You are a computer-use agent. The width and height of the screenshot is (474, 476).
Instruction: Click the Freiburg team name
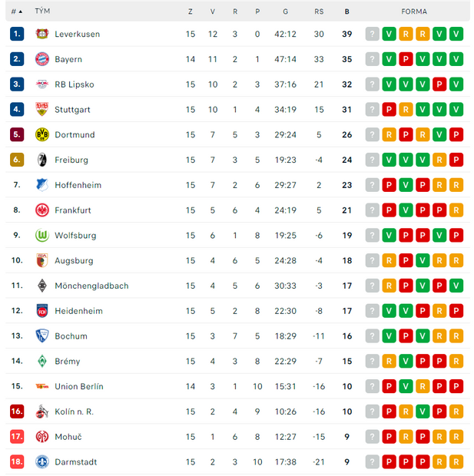click(71, 160)
